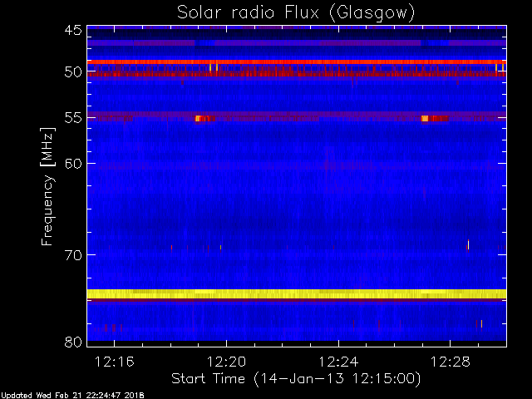Click the 12:16 time axis label
532x399 pixels.
click(x=114, y=362)
